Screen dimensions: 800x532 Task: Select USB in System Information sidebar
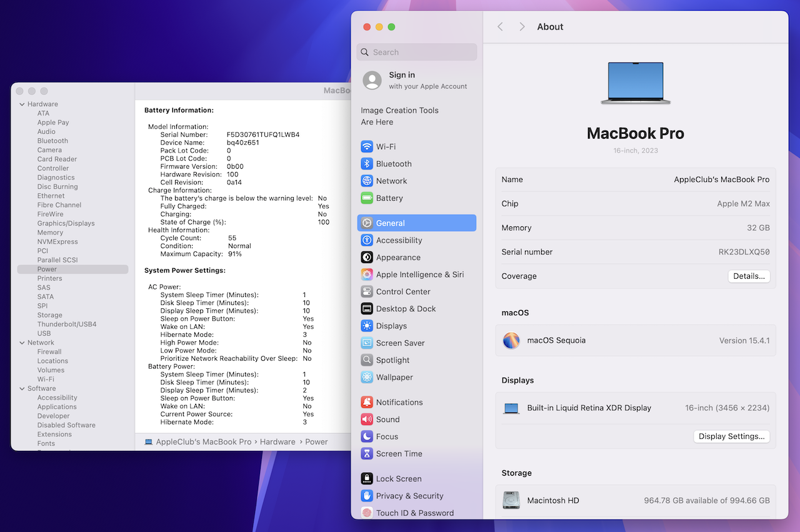tap(44, 333)
